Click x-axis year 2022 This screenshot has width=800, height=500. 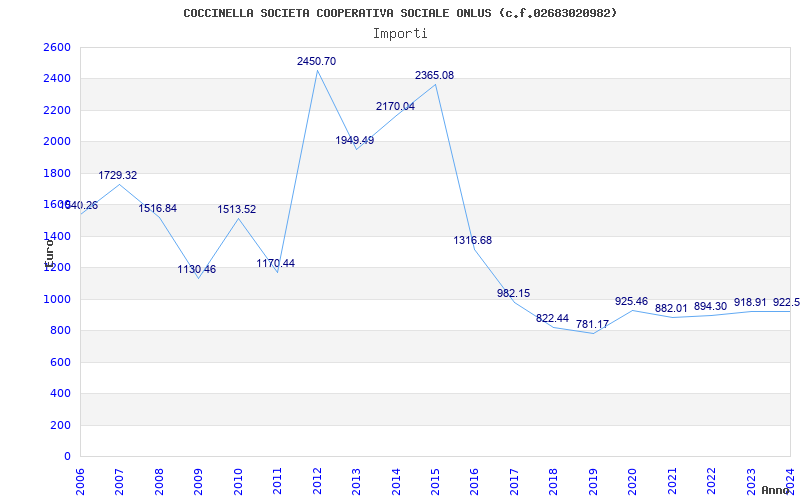point(711,482)
